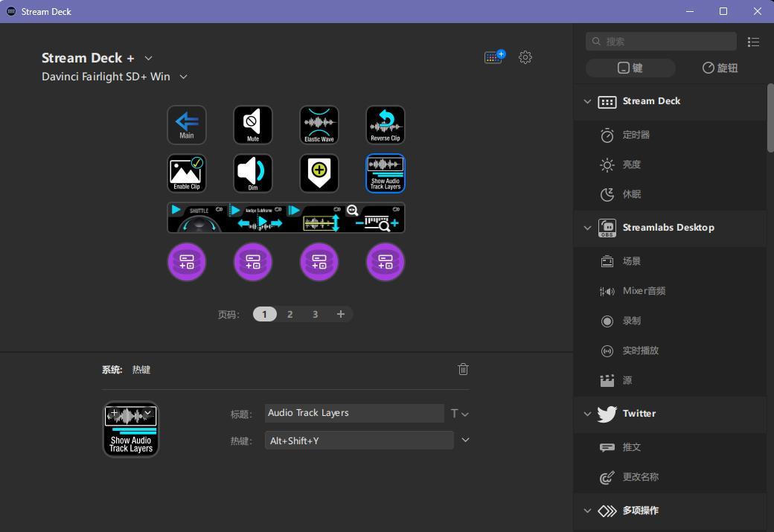The width and height of the screenshot is (774, 532).
Task: Select the SHUTTLE touch strip segment
Action: [x=197, y=217]
